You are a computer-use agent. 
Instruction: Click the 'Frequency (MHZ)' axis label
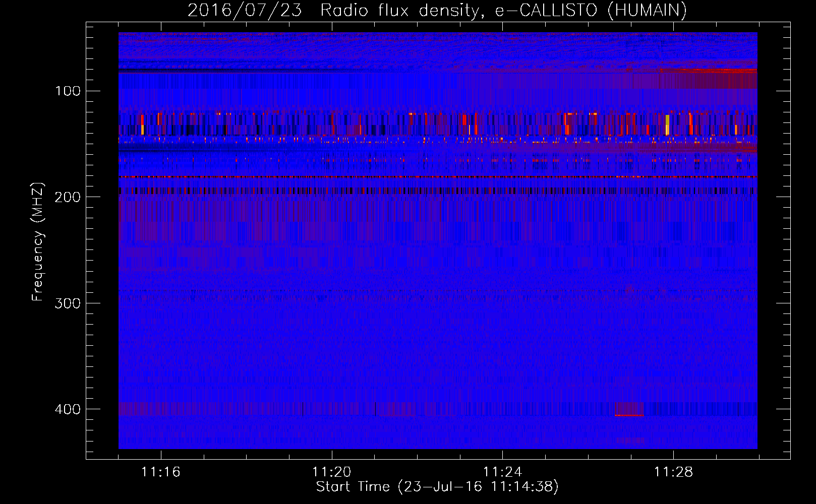(x=38, y=242)
